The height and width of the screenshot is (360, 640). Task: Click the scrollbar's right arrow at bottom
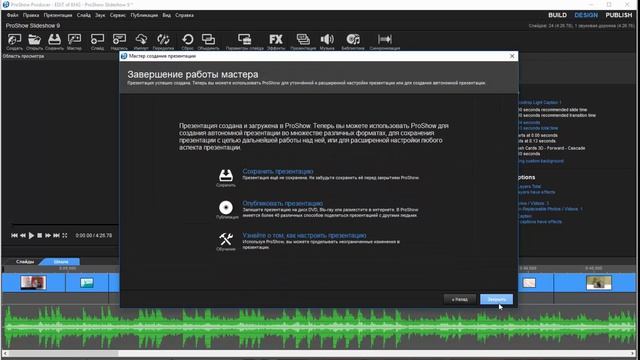633,353
